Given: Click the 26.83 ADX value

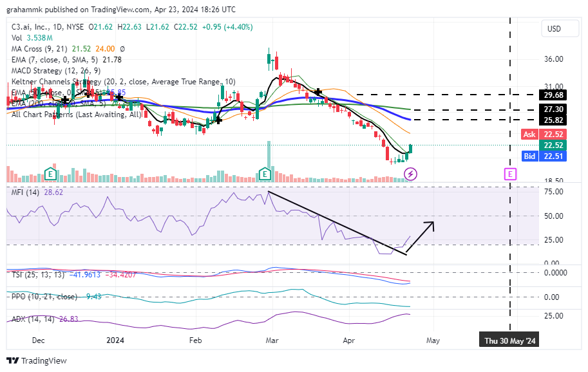Looking at the screenshot, I should tap(69, 319).
